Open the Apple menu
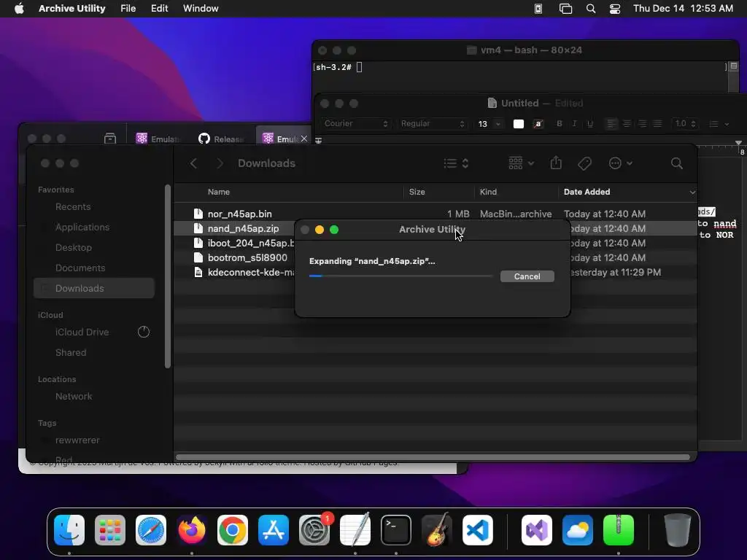747x560 pixels. 19,9
